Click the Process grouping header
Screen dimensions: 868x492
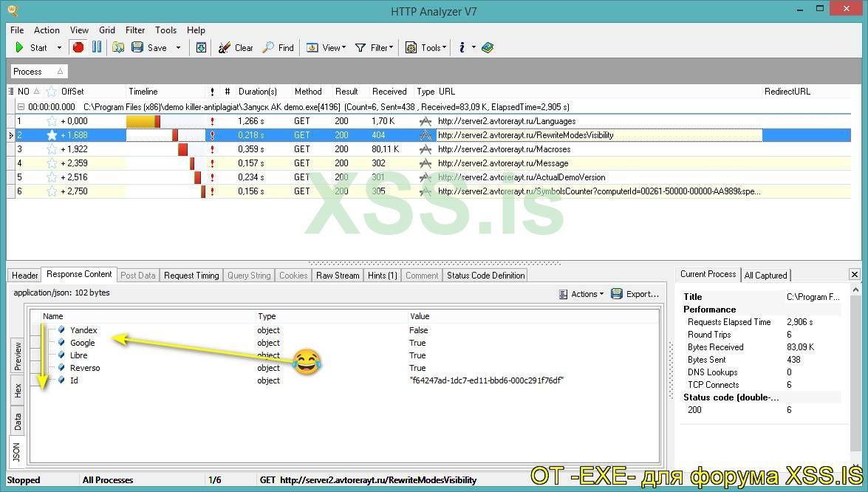[38, 72]
